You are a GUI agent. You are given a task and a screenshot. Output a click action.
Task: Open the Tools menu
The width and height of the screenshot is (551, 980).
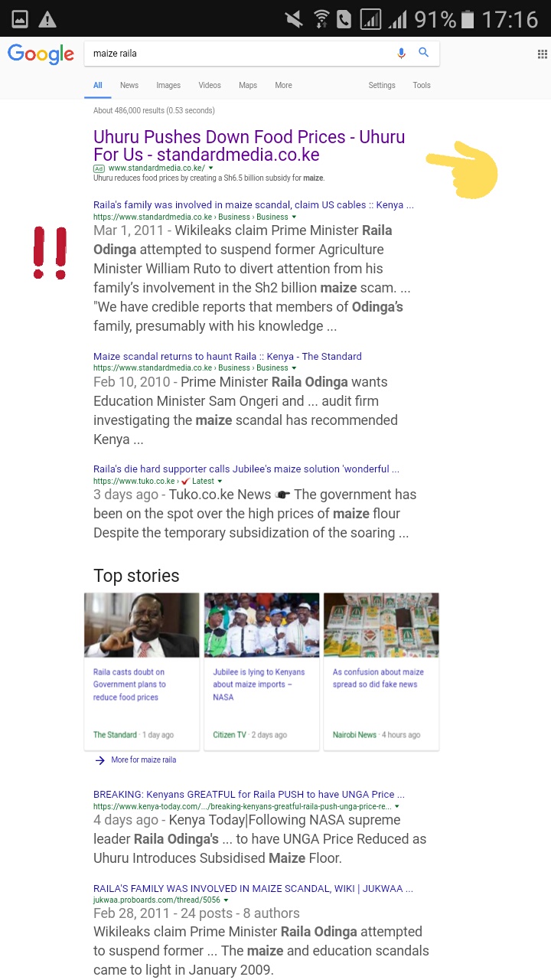click(x=422, y=85)
